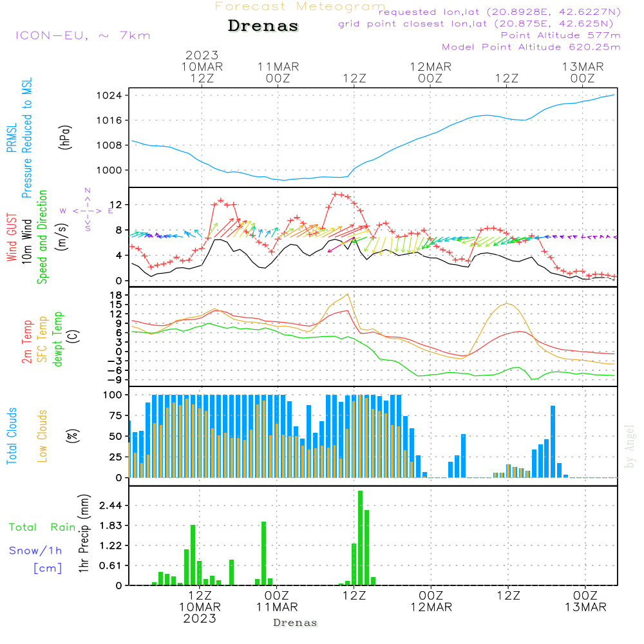644x644 pixels.
Task: Click the Snow/1h legend label
Action: pyautogui.click(x=35, y=551)
